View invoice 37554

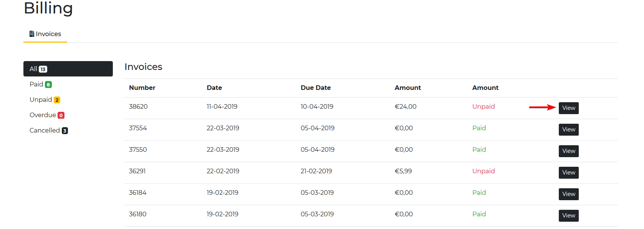(568, 129)
